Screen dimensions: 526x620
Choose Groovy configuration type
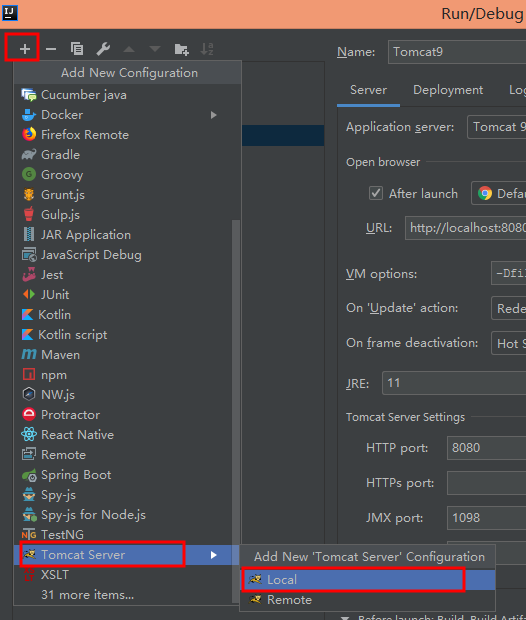click(x=127, y=175)
